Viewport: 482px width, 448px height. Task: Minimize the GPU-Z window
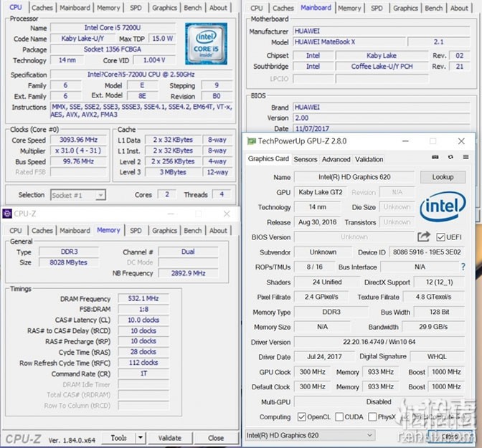(406, 141)
